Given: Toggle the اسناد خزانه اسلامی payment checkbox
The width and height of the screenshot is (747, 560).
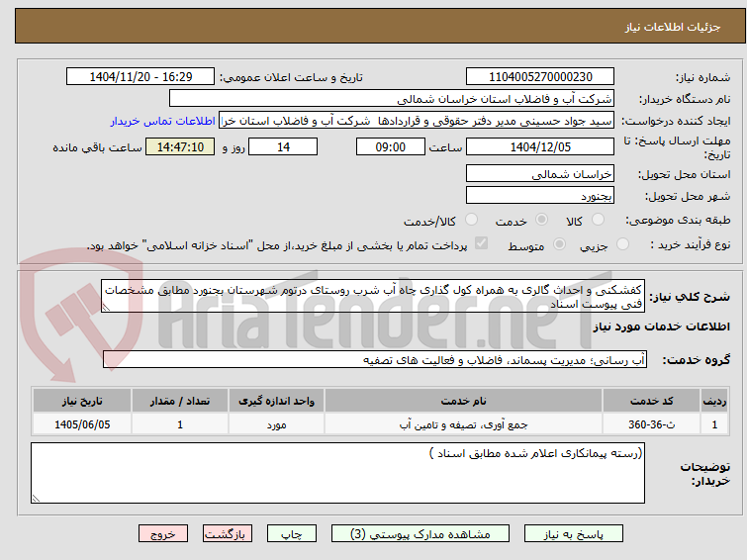Looking at the screenshot, I should (481, 243).
